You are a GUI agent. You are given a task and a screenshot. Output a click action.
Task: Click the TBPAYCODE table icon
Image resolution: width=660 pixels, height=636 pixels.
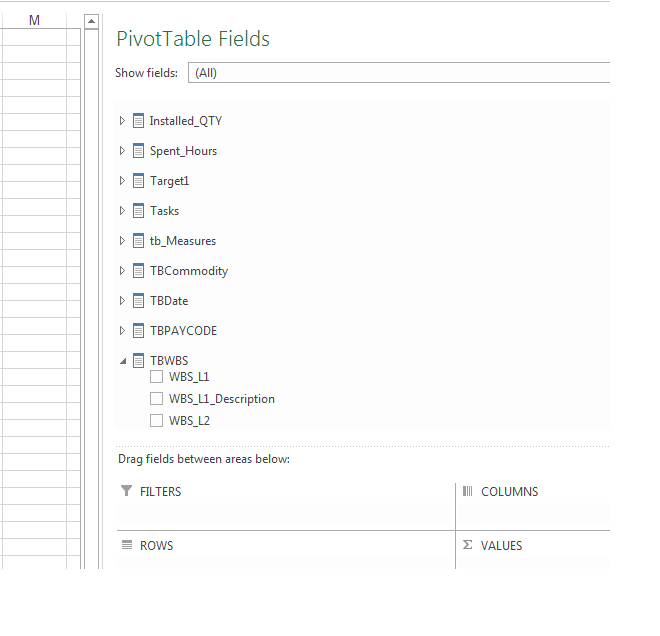[x=138, y=330]
